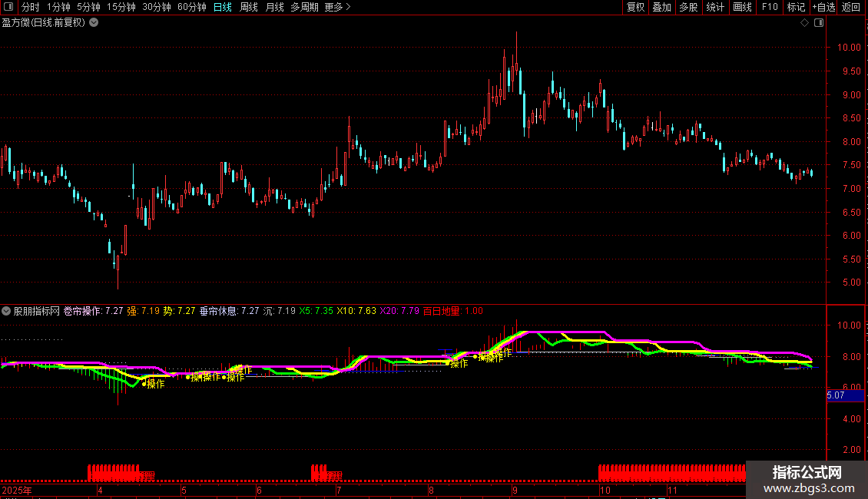Expand the 更多 periods menu

[x=337, y=7]
